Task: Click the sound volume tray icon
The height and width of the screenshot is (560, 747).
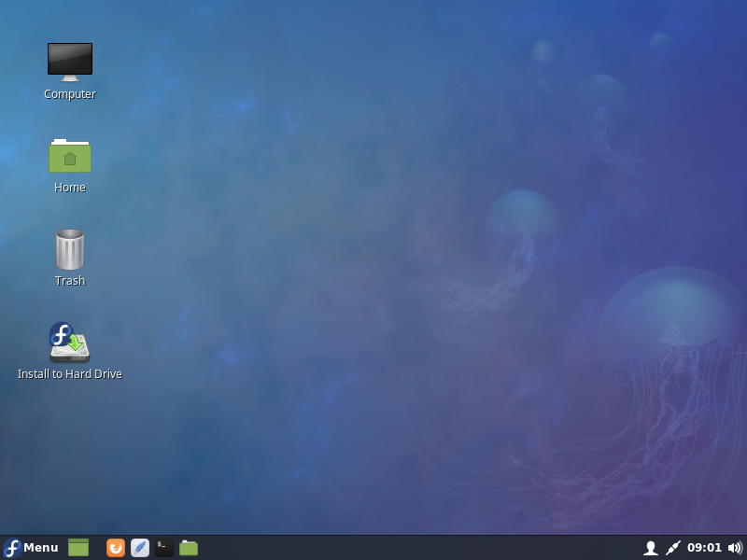Action: [735, 548]
